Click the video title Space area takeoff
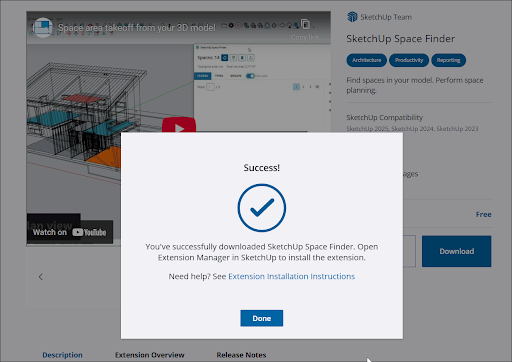Viewport: 512px width, 362px height. tap(137, 28)
